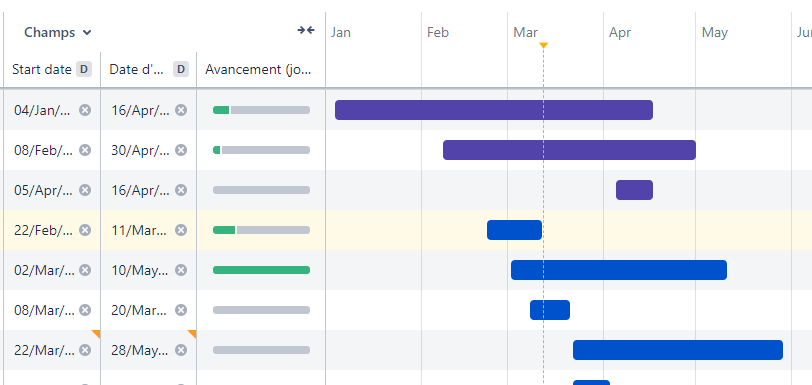Clear the 08/Feb start date
This screenshot has height=385, width=812.
(85, 150)
